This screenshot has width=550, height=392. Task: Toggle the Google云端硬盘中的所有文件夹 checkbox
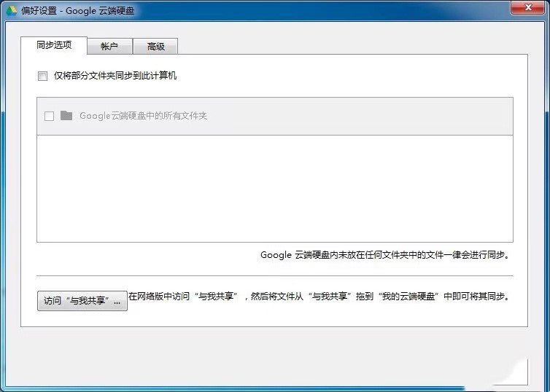(x=49, y=116)
